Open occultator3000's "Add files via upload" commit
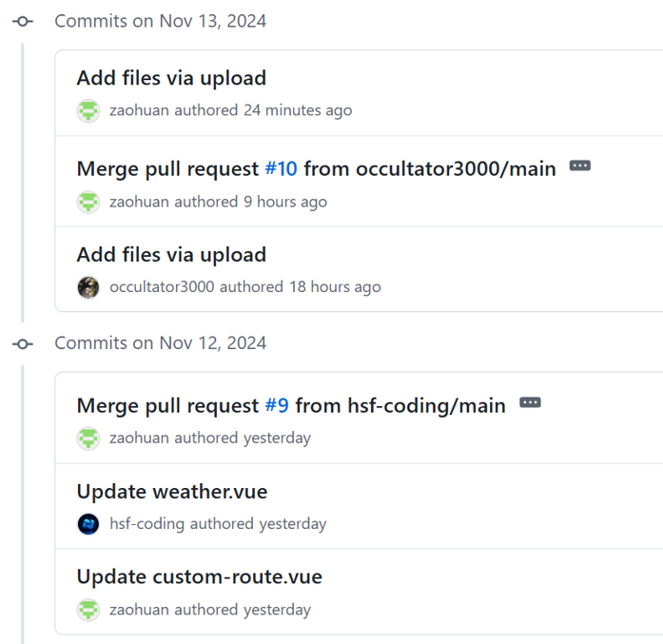663x644 pixels. coord(171,255)
